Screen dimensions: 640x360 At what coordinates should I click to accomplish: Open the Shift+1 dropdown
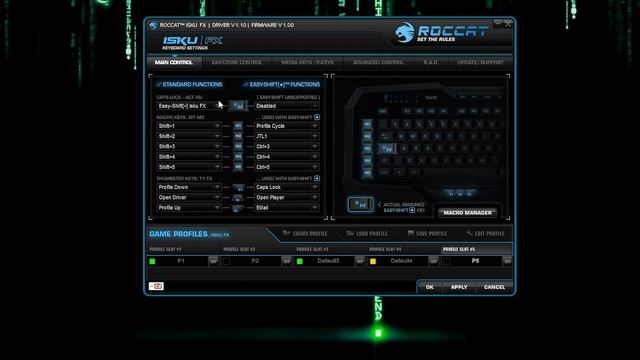(189, 126)
